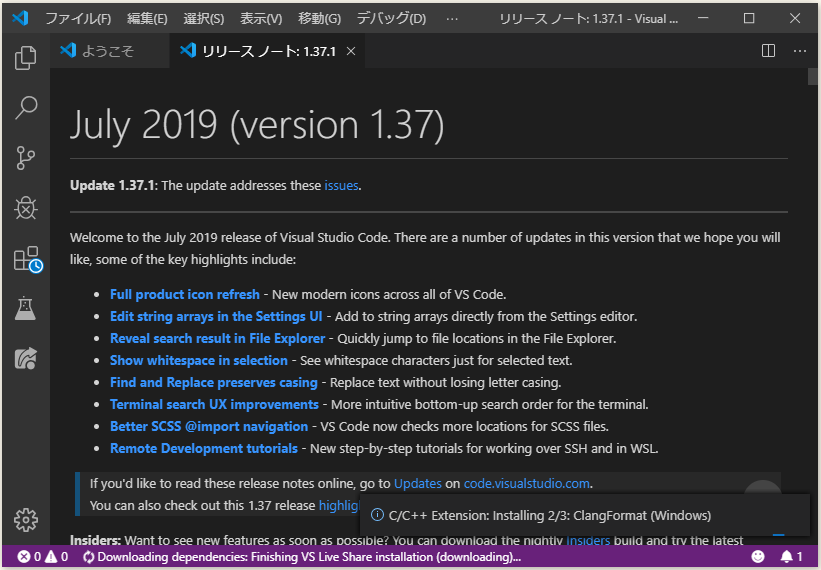Follow the issues link
821x570 pixels.
pos(341,185)
